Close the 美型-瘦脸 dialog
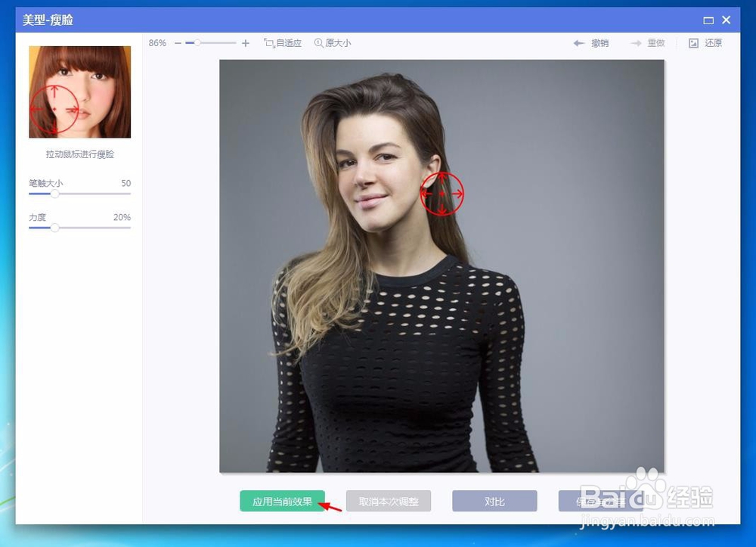The height and width of the screenshot is (547, 756). click(x=727, y=20)
